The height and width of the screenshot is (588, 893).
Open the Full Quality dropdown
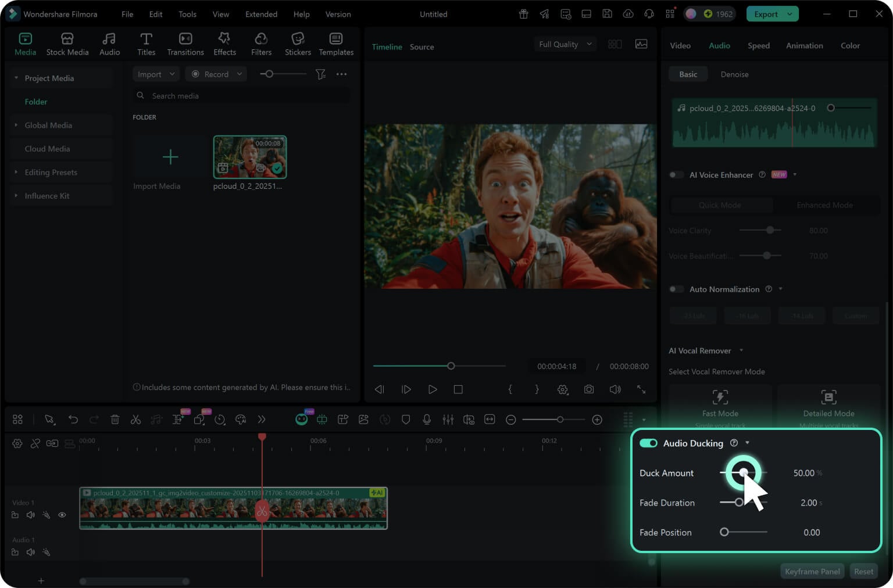[x=565, y=44]
